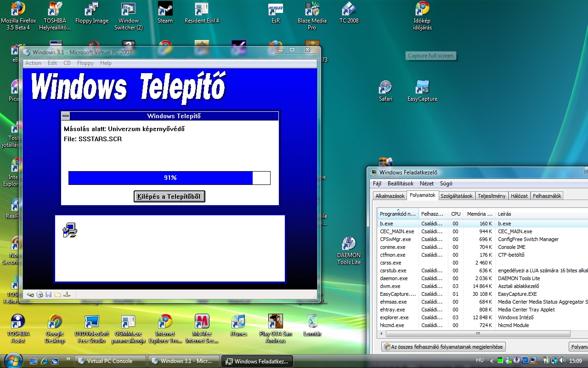Expand the Quick Launch overflow chevron

tap(68, 359)
